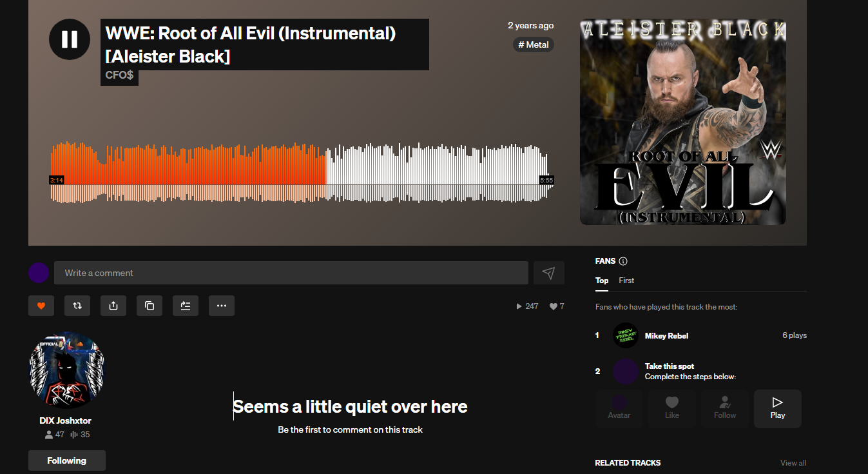
Task: Open the Fans info icon
Action: coord(622,261)
